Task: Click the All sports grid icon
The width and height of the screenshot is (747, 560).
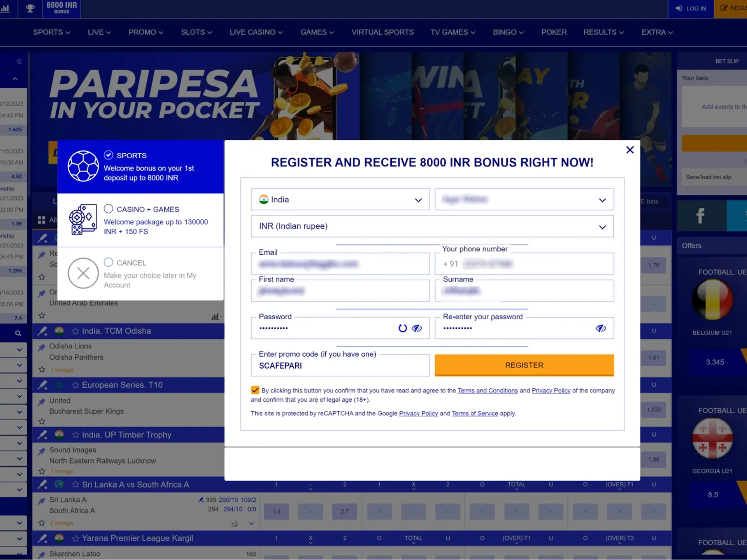Action: [42, 220]
